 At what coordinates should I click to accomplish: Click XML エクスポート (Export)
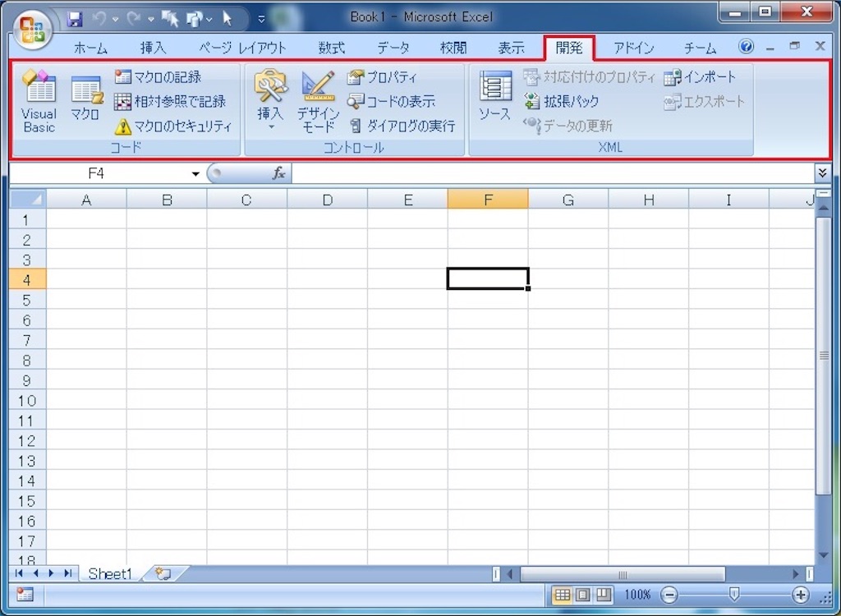pyautogui.click(x=704, y=101)
